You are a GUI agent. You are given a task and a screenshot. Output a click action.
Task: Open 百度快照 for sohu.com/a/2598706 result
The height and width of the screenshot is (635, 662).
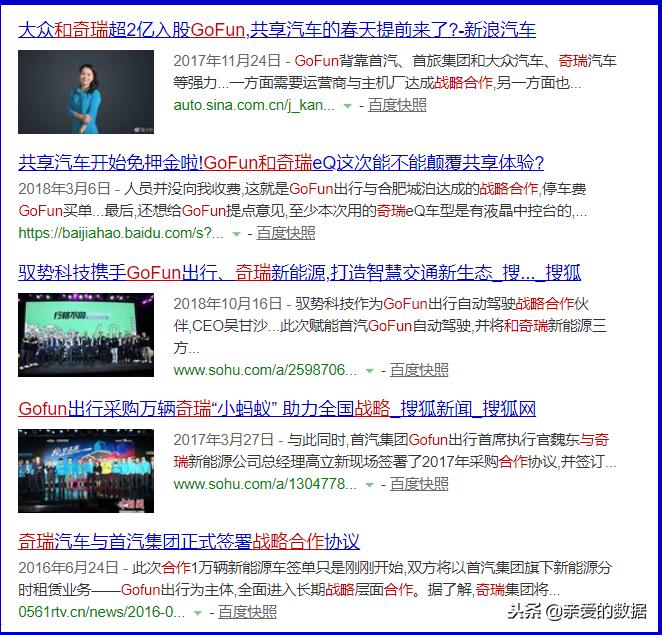click(419, 370)
